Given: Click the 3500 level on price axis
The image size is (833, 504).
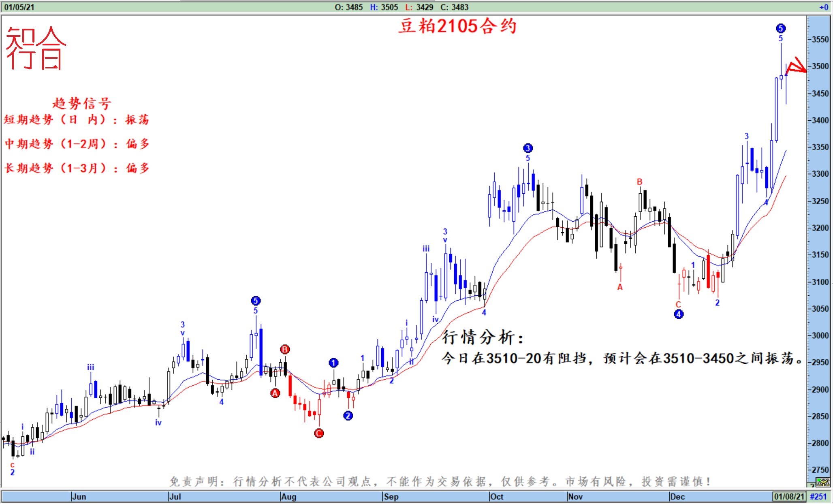Looking at the screenshot, I should tap(821, 66).
